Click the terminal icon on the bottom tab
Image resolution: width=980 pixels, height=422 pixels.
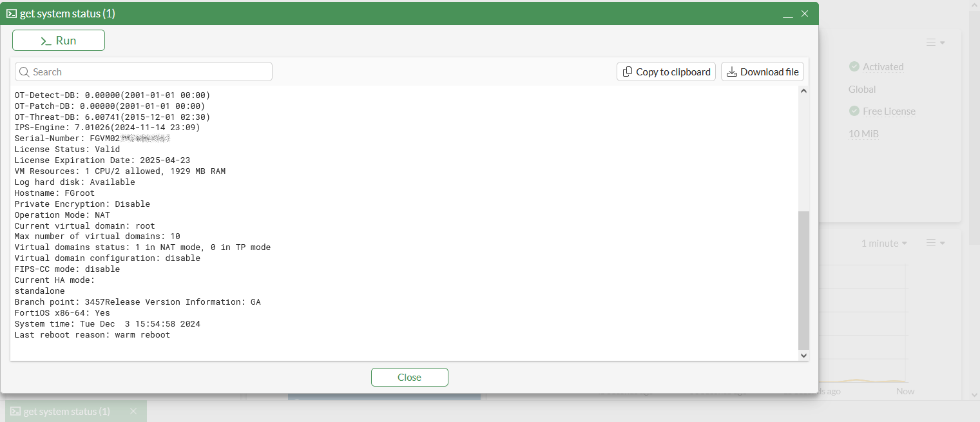tap(15, 411)
